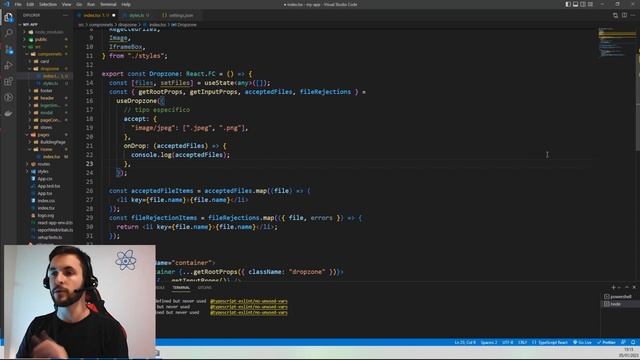The image size is (640, 360).
Task: Click the system clock in taskbar
Action: (x=629, y=353)
